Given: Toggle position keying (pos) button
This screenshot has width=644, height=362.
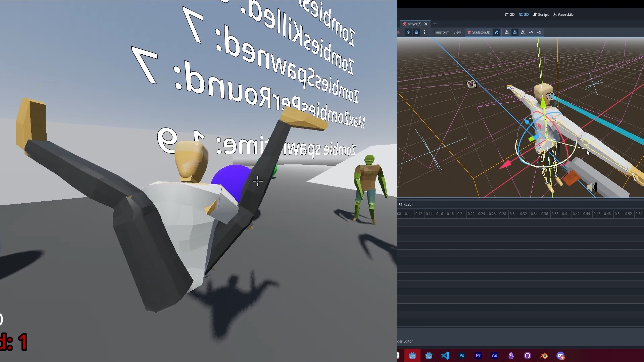Looking at the screenshot, I should click(x=507, y=32).
